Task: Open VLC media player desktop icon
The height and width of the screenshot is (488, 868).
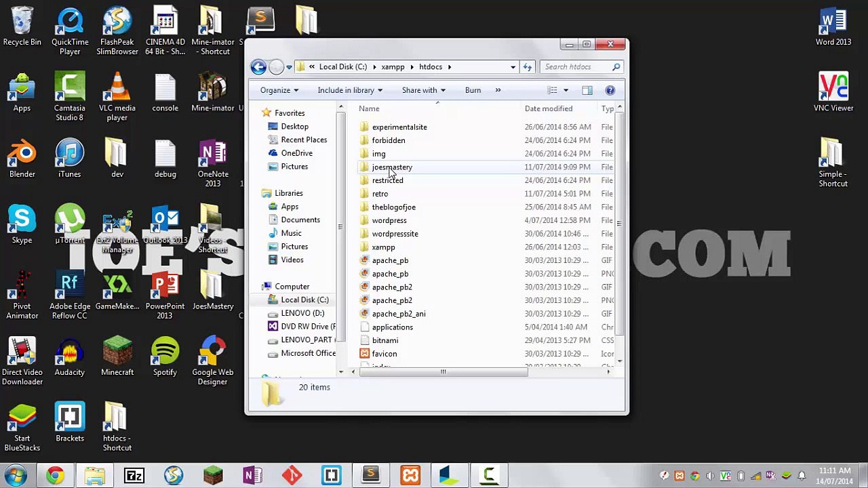Action: tap(117, 97)
